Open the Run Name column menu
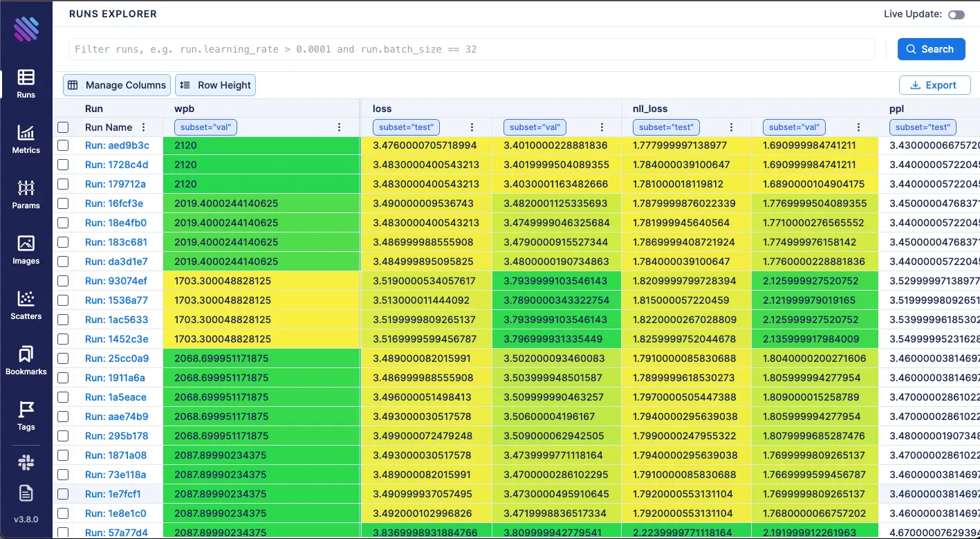The height and width of the screenshot is (539, 980). (144, 127)
